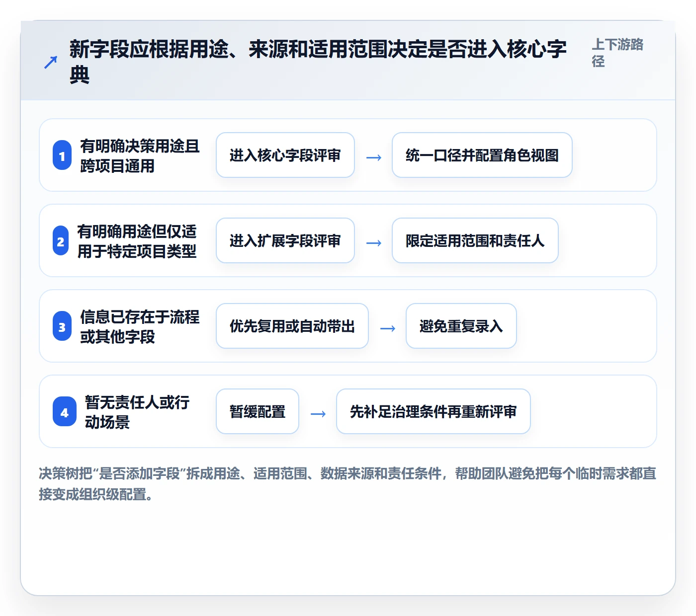Click the number 4 badge
Screen dimensions: 696x616
click(x=65, y=412)
